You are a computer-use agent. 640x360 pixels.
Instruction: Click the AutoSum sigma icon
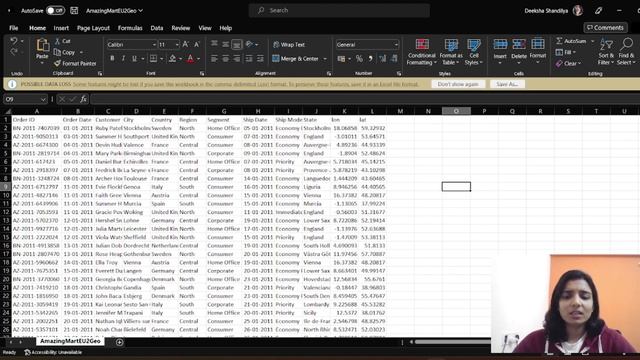(559, 41)
